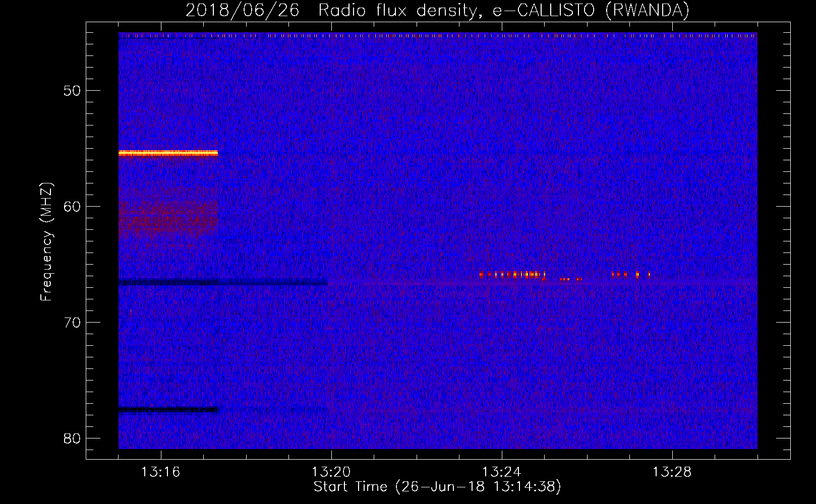Click the 13:16 time tick label
Image resolution: width=816 pixels, height=504 pixels.
click(x=160, y=472)
